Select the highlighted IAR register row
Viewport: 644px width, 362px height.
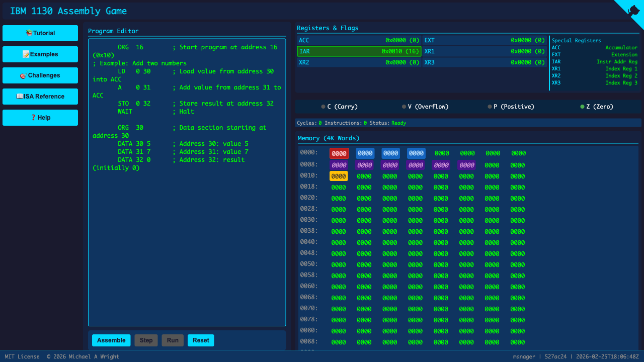coord(359,51)
